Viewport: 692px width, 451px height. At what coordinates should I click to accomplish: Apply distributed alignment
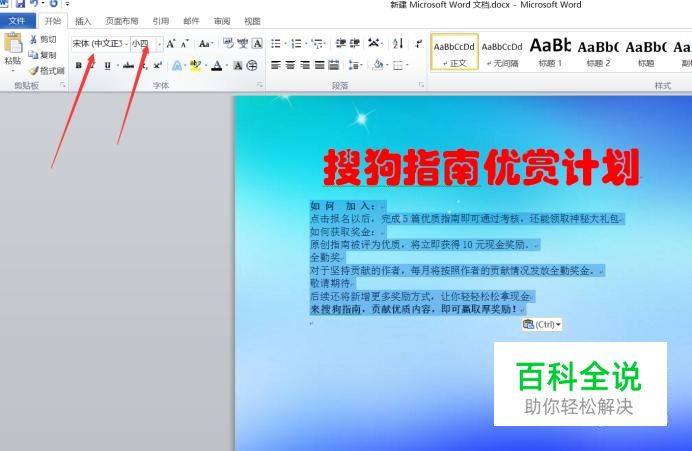coord(334,66)
